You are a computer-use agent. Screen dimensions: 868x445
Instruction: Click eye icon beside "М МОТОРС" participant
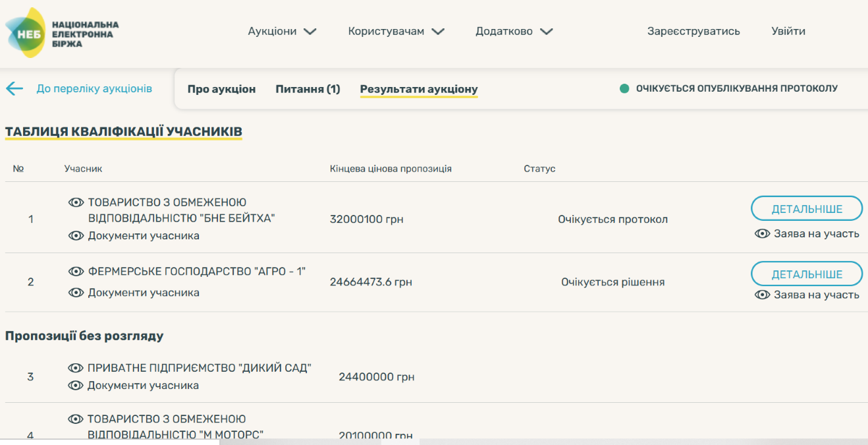(76, 419)
